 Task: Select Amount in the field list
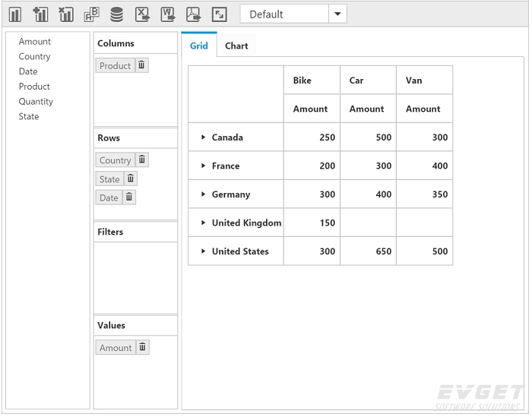[35, 41]
